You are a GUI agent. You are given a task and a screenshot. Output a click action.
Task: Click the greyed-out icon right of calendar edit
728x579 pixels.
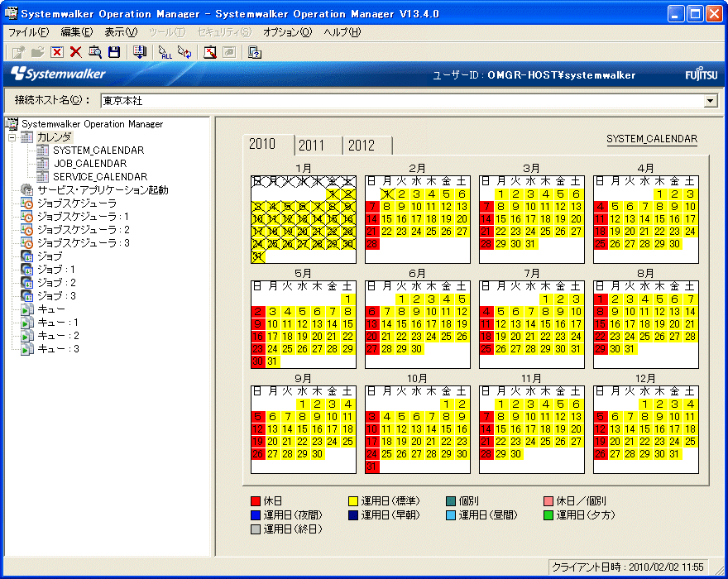(229, 52)
